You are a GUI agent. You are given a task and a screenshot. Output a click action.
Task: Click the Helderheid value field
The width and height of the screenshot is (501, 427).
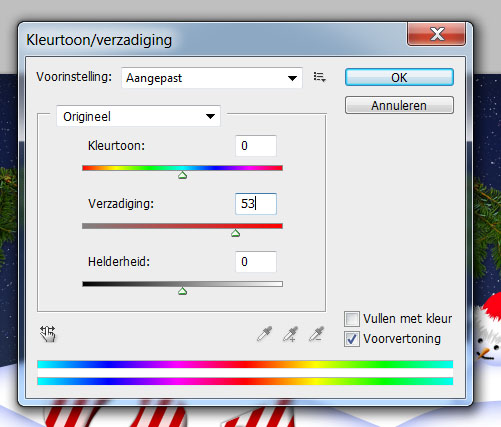[x=256, y=262]
